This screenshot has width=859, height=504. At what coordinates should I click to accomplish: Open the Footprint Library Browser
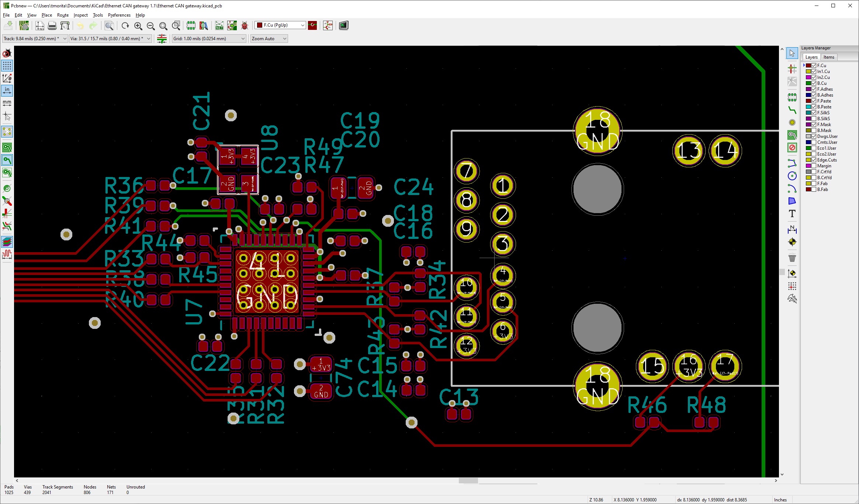[x=204, y=25]
